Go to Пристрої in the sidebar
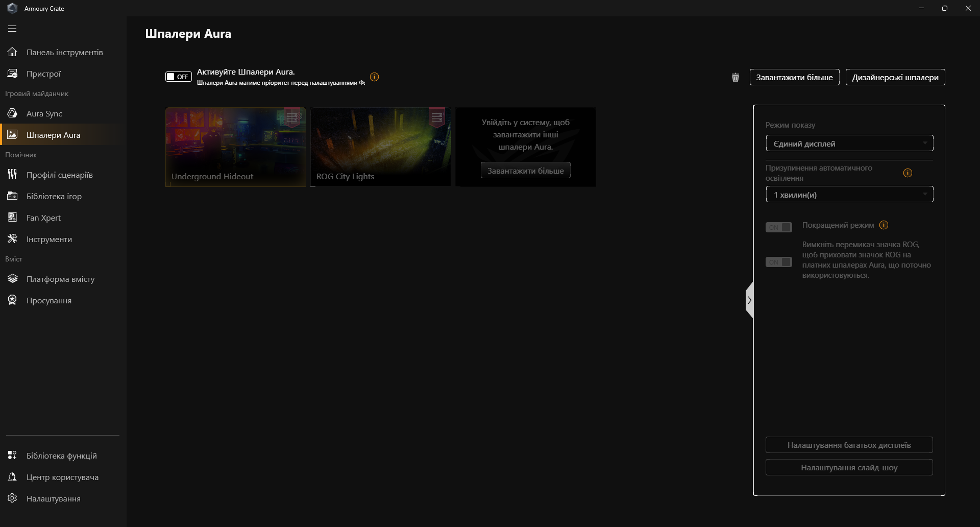The width and height of the screenshot is (980, 527). [x=63, y=74]
